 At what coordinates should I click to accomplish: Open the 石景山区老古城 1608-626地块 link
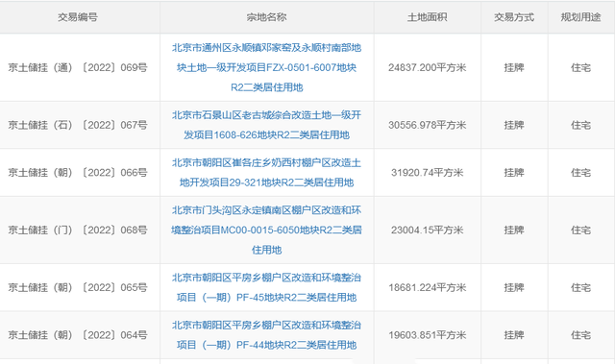[267, 125]
